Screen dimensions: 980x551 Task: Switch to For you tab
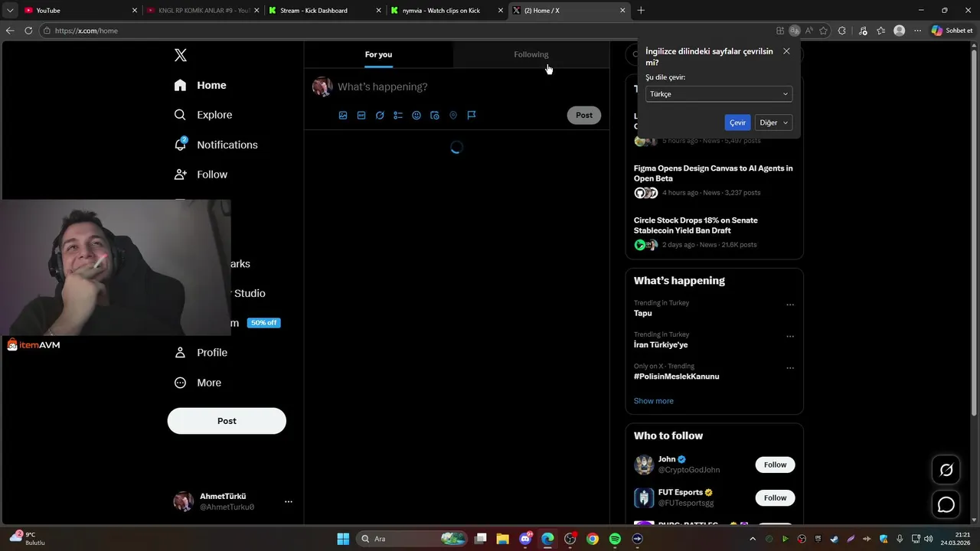378,54
